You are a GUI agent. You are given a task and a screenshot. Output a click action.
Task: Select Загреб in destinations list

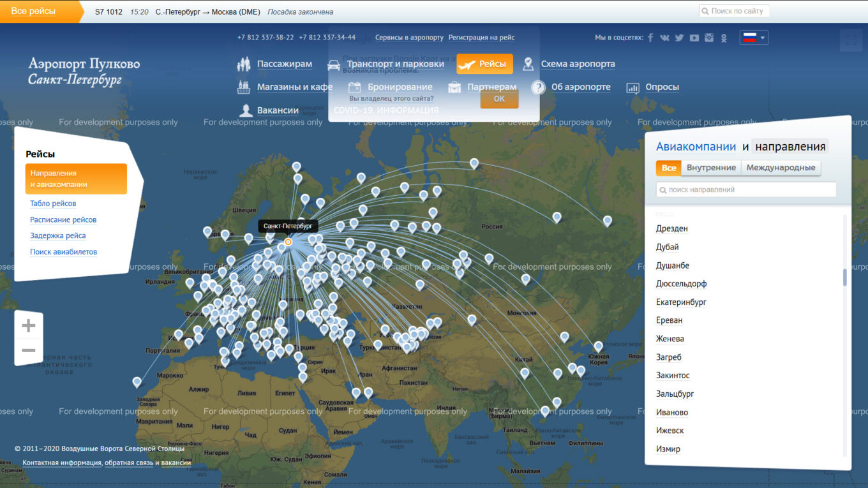tap(668, 357)
